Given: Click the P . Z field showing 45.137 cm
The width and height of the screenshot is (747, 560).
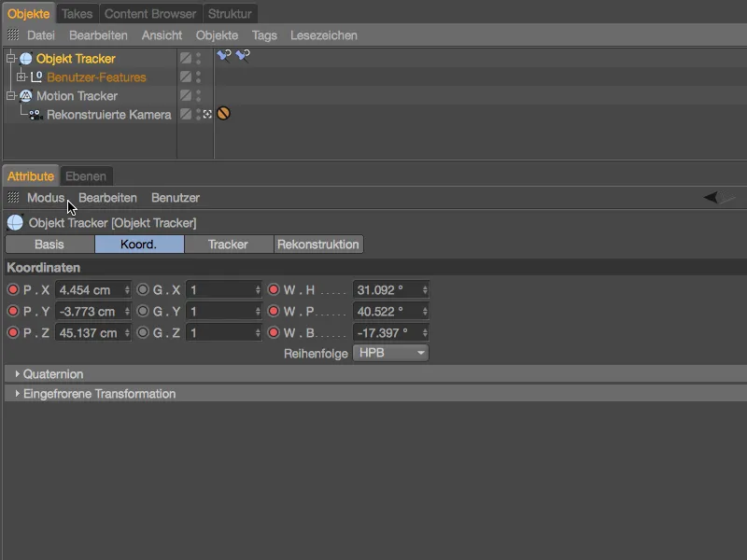Looking at the screenshot, I should tap(92, 332).
